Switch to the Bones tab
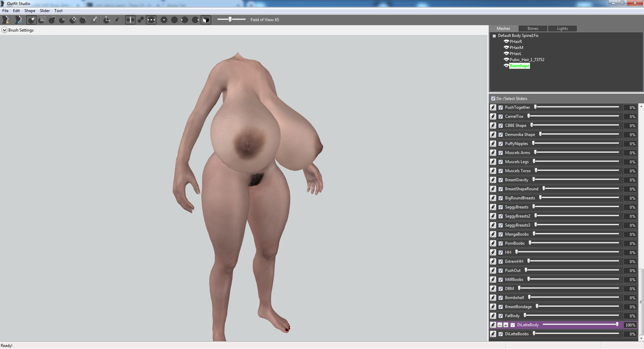This screenshot has height=349, width=644. coord(533,29)
